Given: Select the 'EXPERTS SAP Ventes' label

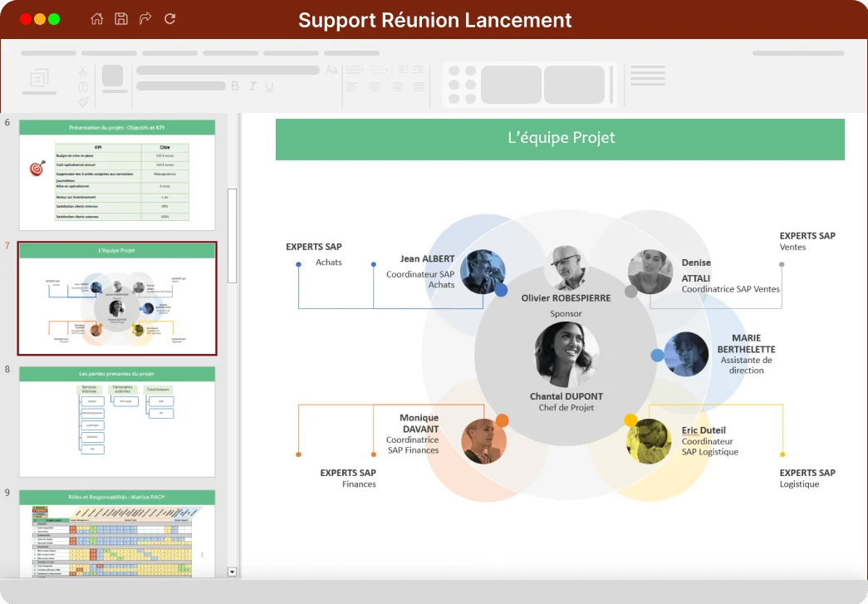Looking at the screenshot, I should click(x=807, y=241).
